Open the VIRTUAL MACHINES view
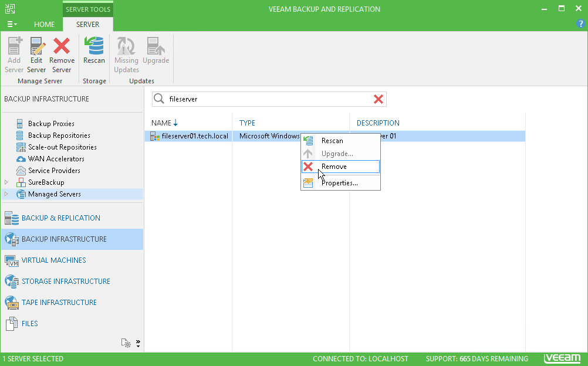Screen dimensions: 588x366 coord(72,260)
